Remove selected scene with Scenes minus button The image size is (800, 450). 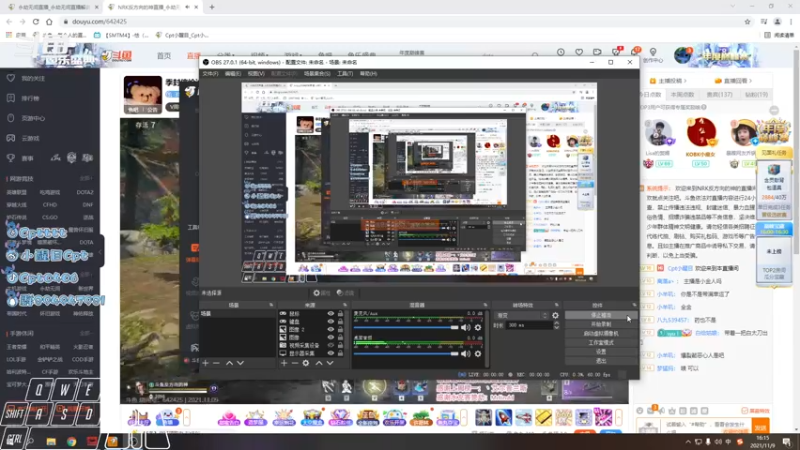point(216,363)
